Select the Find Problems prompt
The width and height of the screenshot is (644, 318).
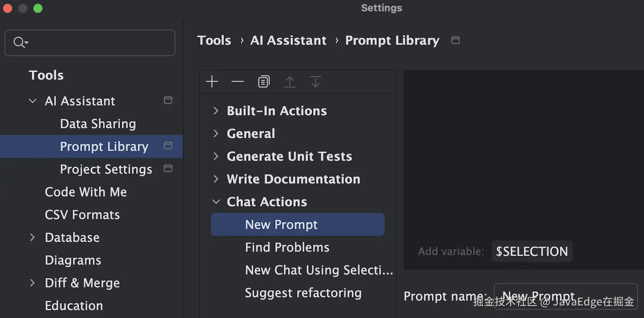pos(287,247)
